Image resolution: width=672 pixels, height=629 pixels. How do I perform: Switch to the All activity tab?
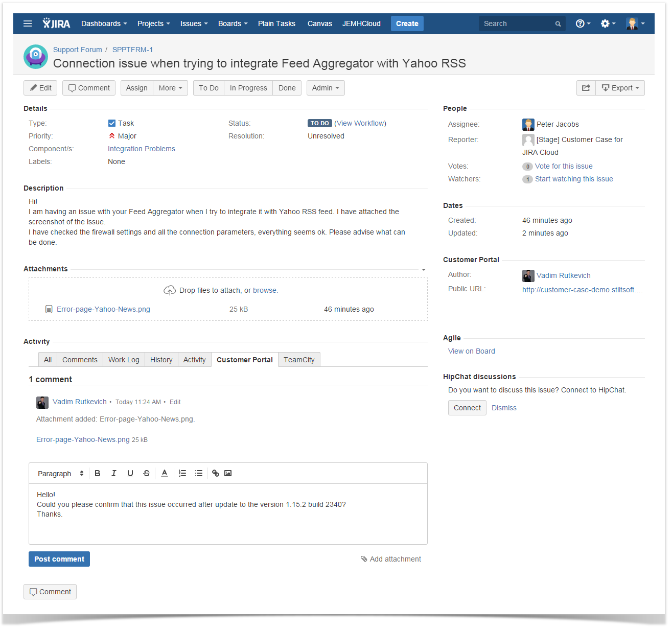pyautogui.click(x=48, y=360)
